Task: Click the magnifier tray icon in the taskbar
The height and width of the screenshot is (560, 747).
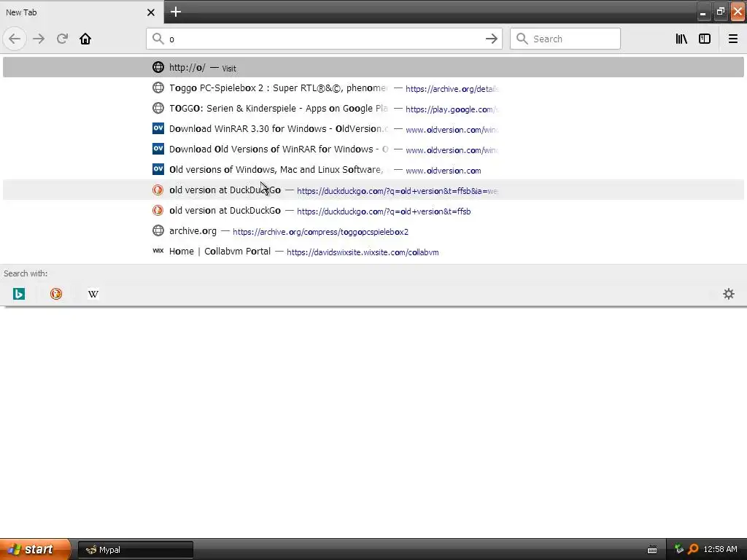Action: tap(693, 549)
